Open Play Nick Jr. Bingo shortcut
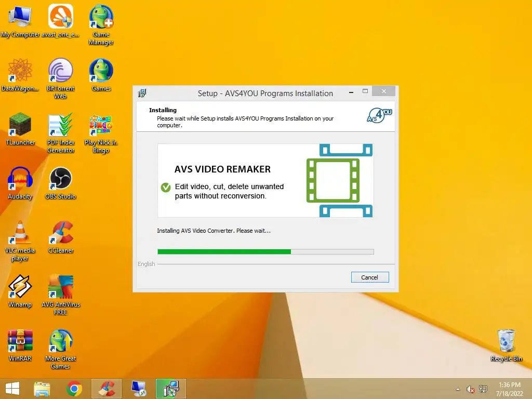This screenshot has width=532, height=399. pyautogui.click(x=101, y=132)
